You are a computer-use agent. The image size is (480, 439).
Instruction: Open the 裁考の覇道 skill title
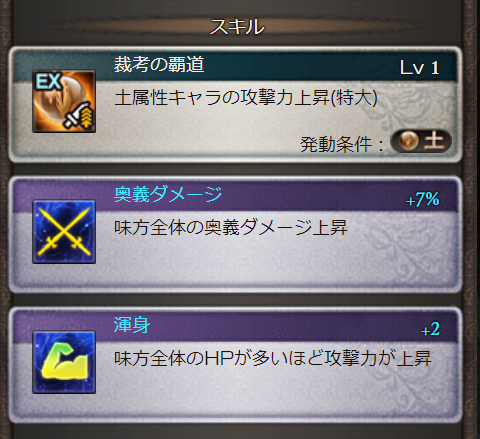click(x=159, y=64)
